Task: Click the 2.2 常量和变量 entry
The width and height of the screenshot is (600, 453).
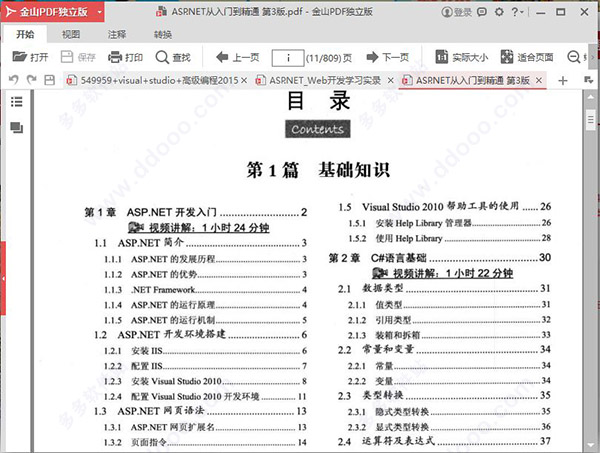Action: point(444,349)
